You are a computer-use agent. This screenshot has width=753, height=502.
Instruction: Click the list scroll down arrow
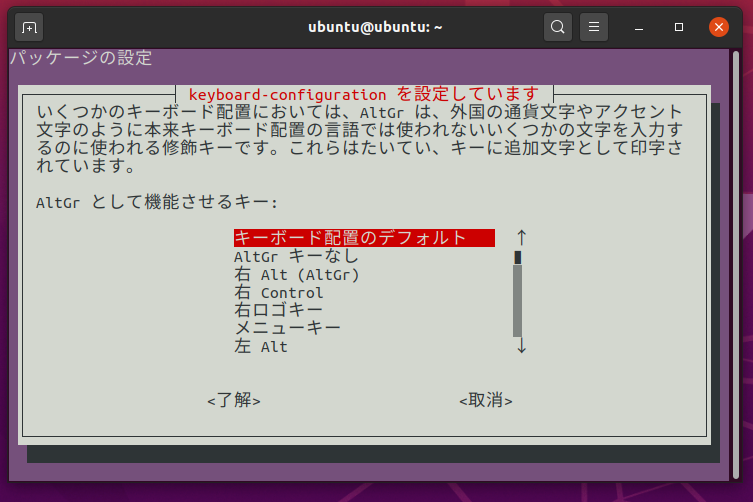click(522, 346)
